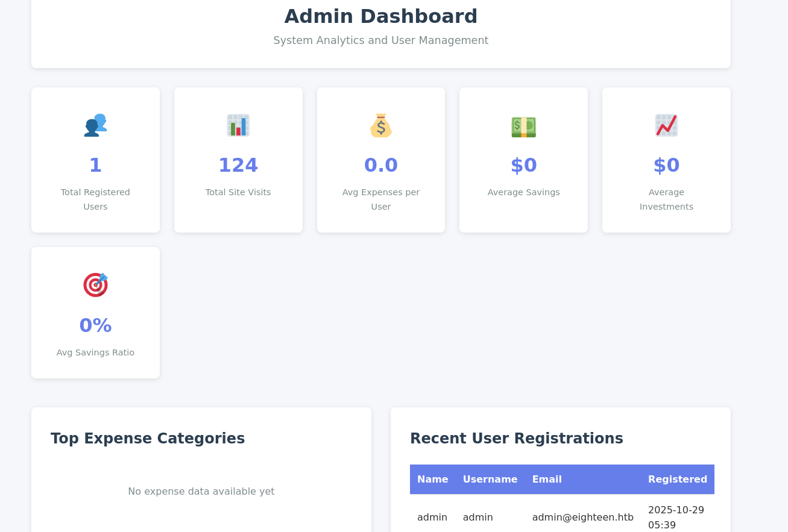788x532 pixels.
Task: Select the 124 site visits number
Action: tap(238, 165)
